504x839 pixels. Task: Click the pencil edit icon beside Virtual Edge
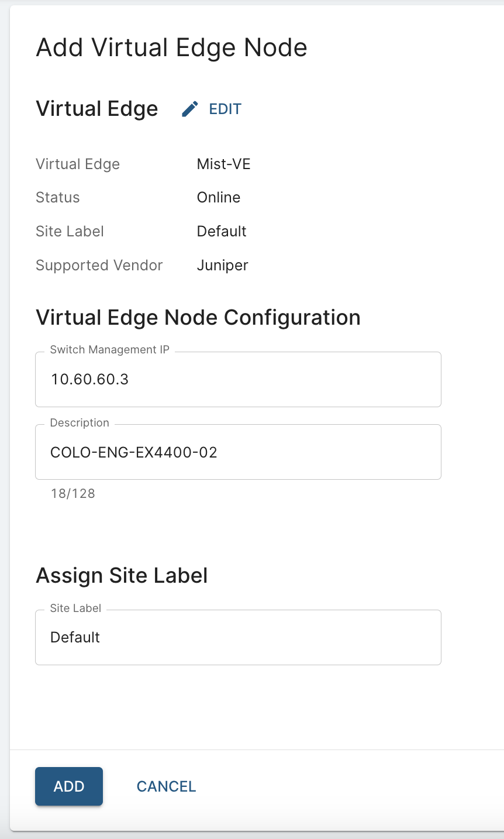[189, 109]
